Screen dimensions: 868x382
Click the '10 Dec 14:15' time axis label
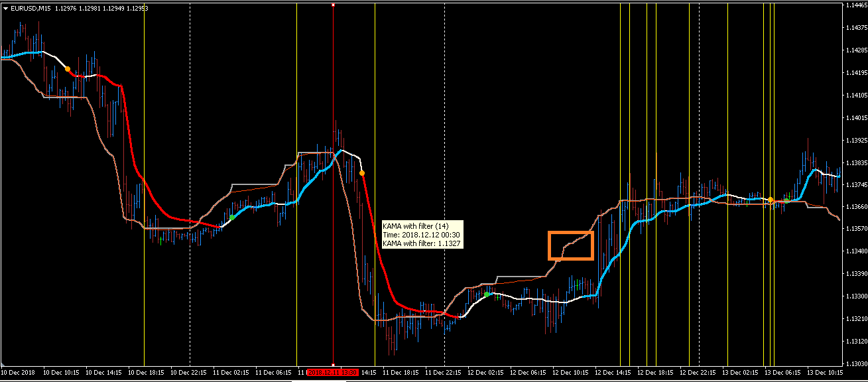pyautogui.click(x=104, y=373)
